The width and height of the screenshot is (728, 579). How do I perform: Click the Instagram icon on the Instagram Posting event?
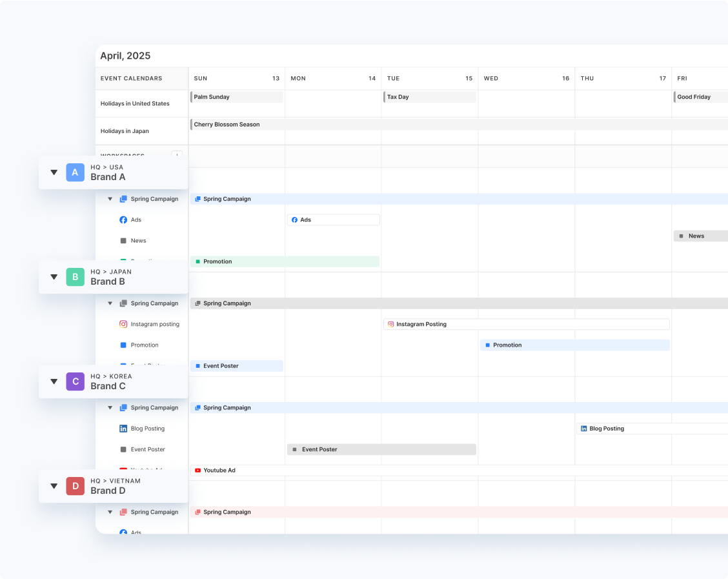tap(390, 324)
